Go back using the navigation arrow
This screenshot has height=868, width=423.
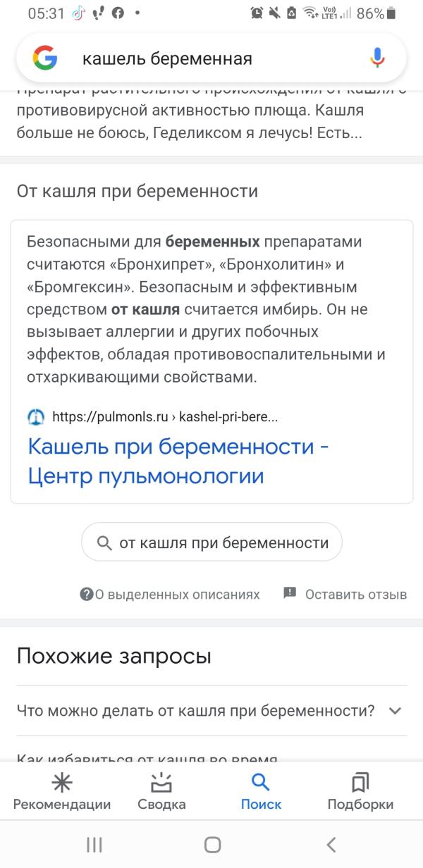331,845
